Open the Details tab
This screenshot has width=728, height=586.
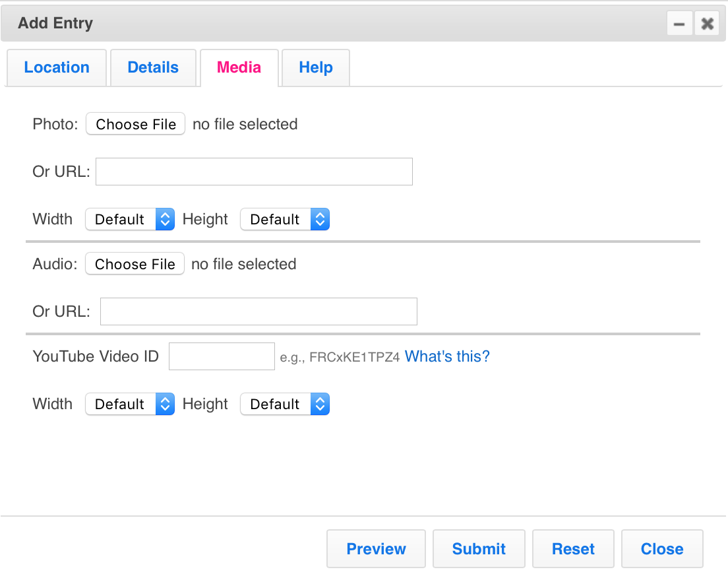click(x=153, y=67)
